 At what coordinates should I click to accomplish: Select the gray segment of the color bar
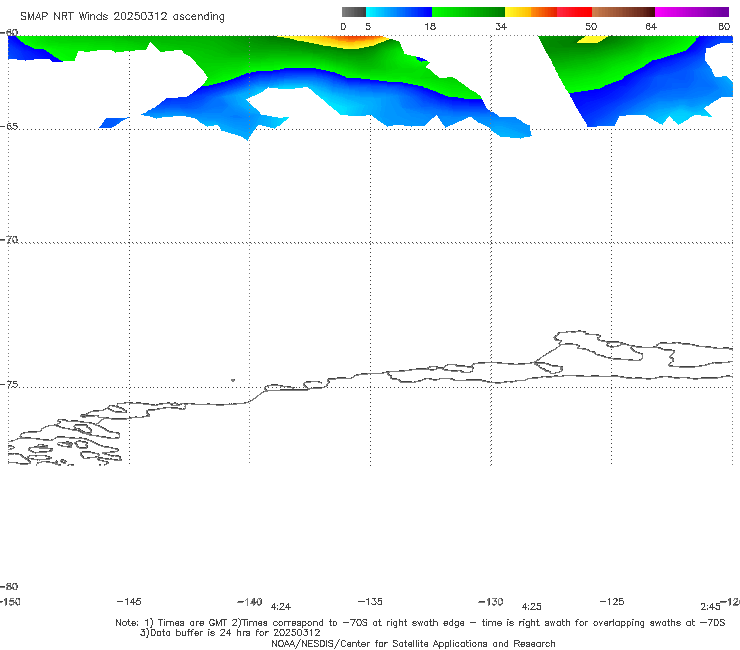[354, 12]
